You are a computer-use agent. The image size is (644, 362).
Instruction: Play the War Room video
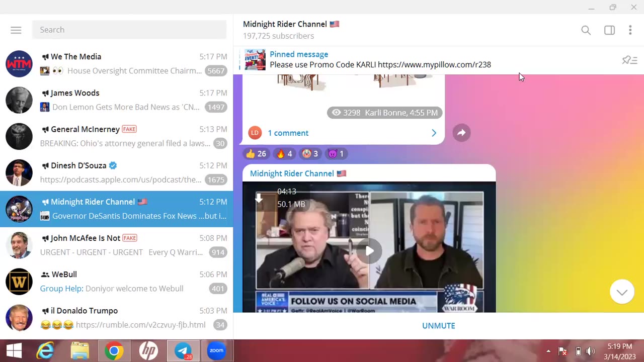(370, 251)
